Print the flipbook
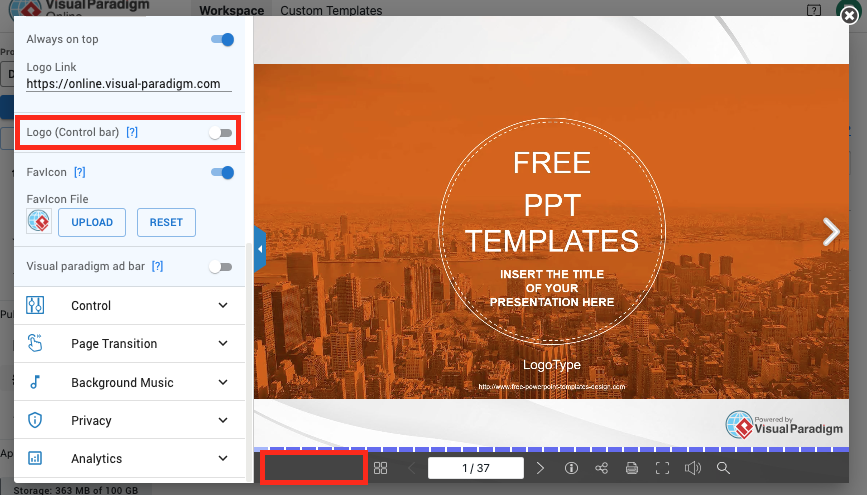Screen dimensions: 867x495 pyautogui.click(x=631, y=468)
